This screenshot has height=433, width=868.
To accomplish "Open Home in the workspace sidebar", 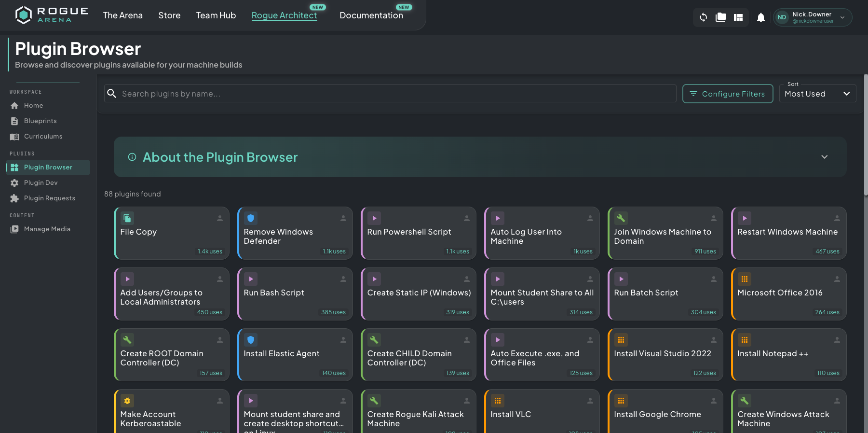I will point(48,106).
